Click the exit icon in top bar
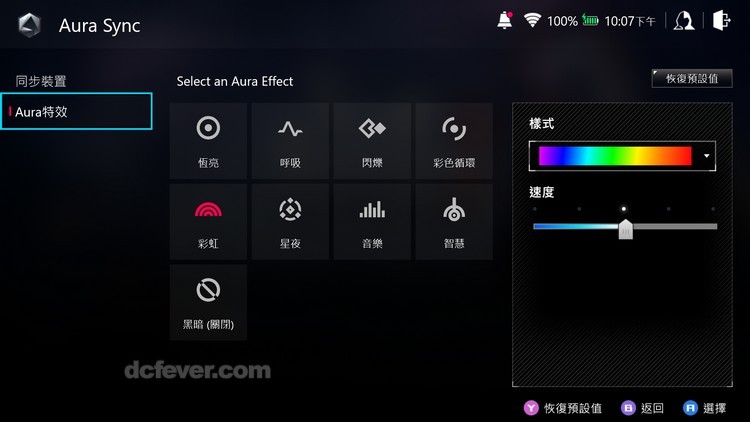This screenshot has height=422, width=750. point(721,21)
